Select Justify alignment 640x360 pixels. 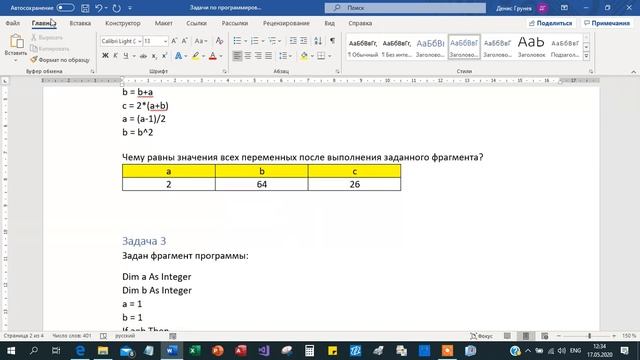click(269, 56)
